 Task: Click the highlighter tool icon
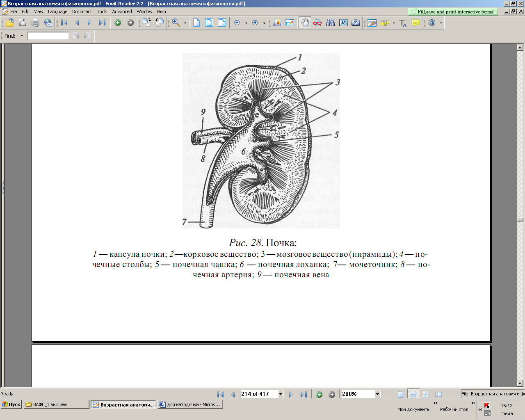coord(384,23)
